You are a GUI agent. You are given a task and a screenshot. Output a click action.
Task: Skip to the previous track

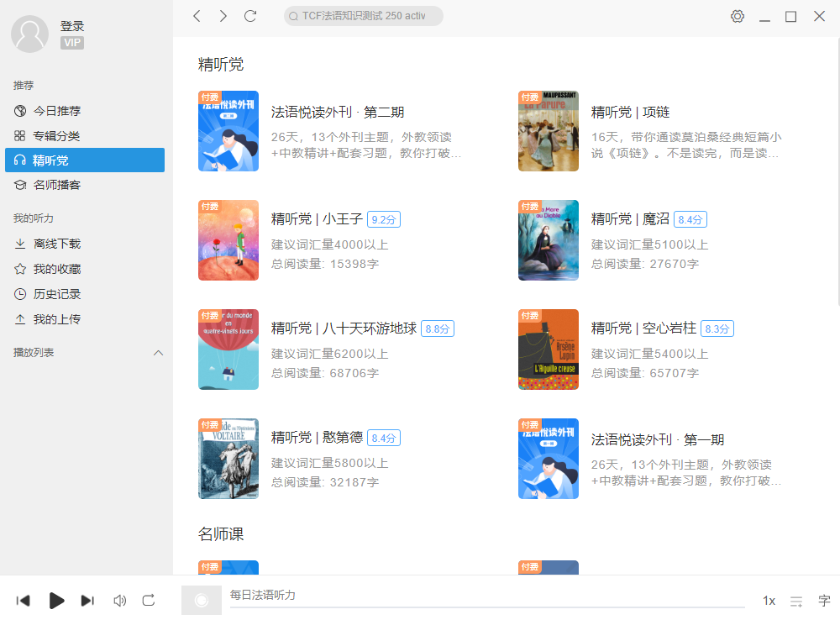[x=24, y=600]
